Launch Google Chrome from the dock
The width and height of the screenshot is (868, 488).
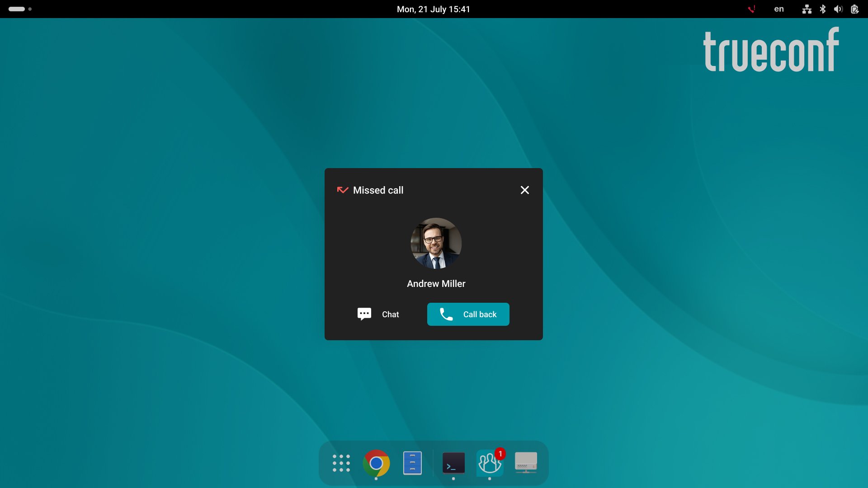tap(376, 463)
